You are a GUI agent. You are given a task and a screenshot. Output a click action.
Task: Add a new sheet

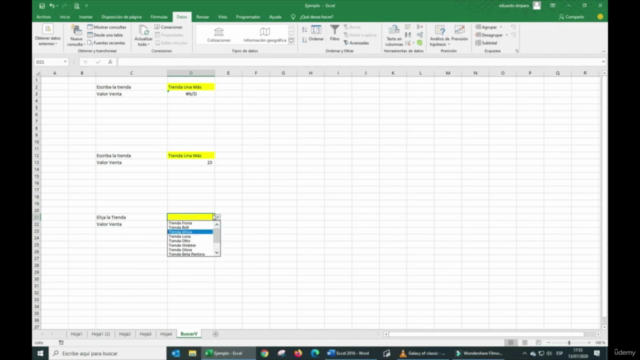216,334
